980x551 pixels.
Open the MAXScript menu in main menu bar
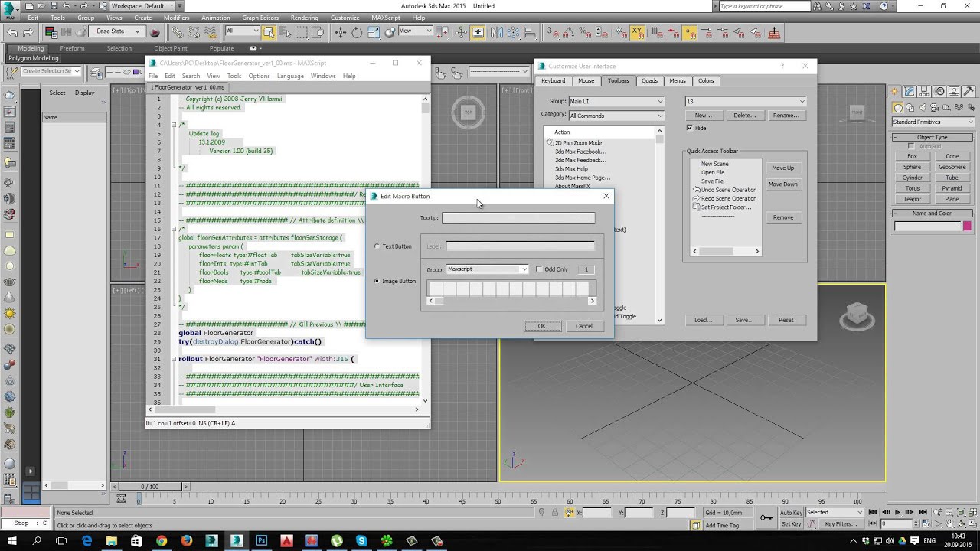click(384, 18)
